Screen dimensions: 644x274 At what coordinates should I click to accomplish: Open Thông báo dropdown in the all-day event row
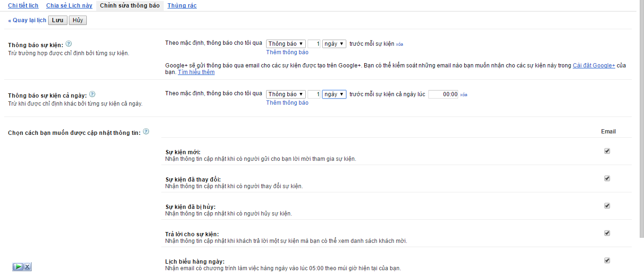tap(286, 94)
